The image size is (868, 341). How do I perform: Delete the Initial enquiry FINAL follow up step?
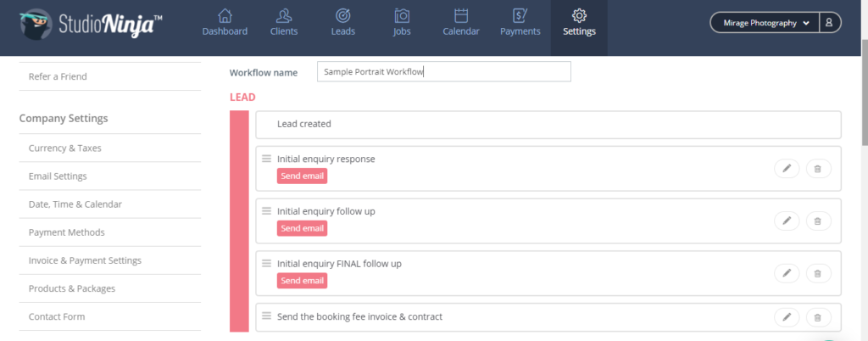tap(818, 273)
